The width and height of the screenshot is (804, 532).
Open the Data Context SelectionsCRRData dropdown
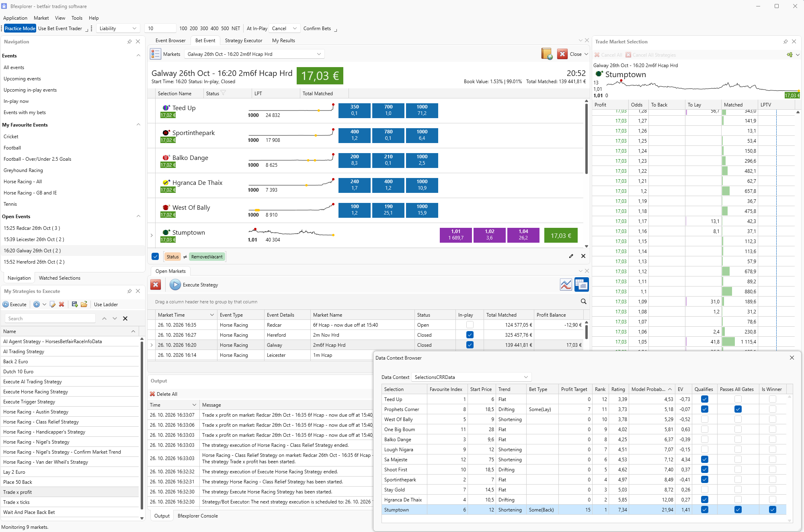(471, 377)
